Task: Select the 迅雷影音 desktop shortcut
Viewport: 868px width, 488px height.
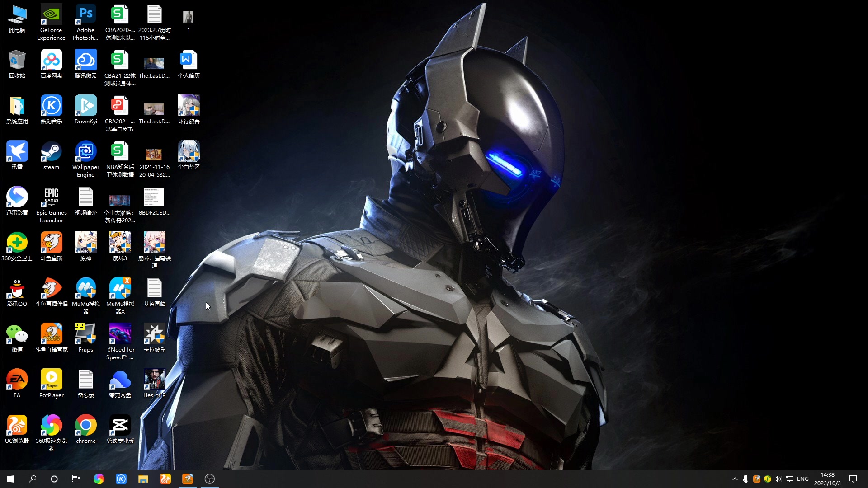Action: coord(17,202)
